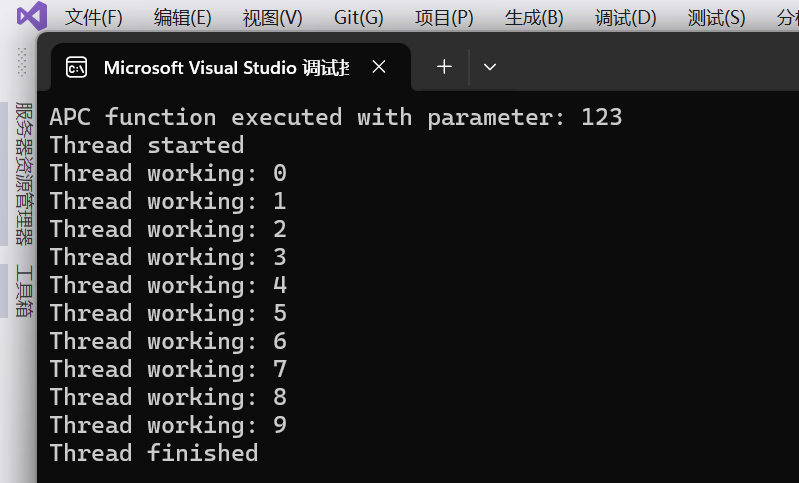This screenshot has height=483, width=799.
Task: Open the 编辑(E) menu
Action: 182,17
